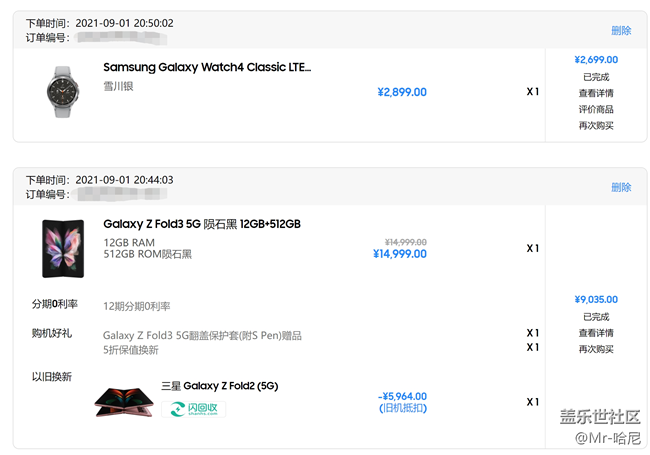Image resolution: width=650 pixels, height=455 pixels.
Task: Click 已完成 status of the Watch4 order
Action: 596,77
